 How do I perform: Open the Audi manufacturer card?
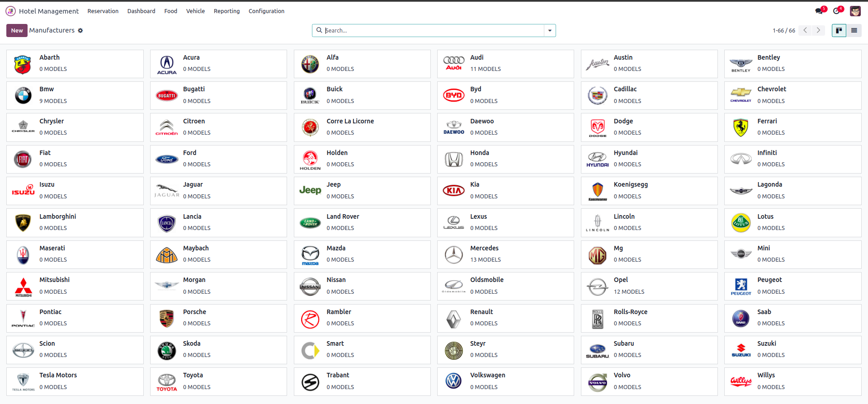pyautogui.click(x=505, y=64)
